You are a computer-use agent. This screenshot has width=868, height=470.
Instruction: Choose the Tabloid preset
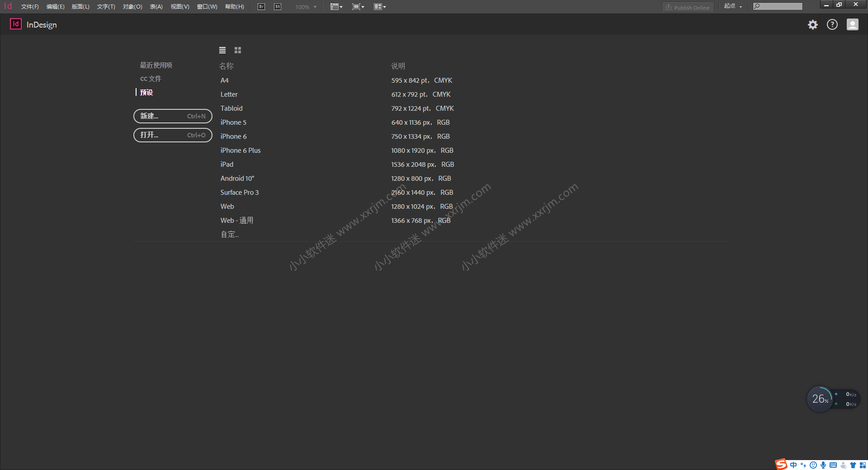coord(231,108)
